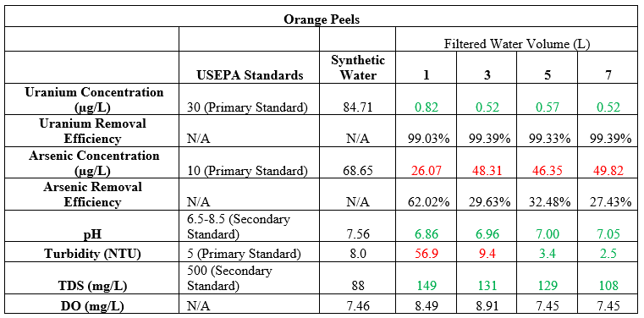Select the Synthetic Water column header

click(x=358, y=68)
